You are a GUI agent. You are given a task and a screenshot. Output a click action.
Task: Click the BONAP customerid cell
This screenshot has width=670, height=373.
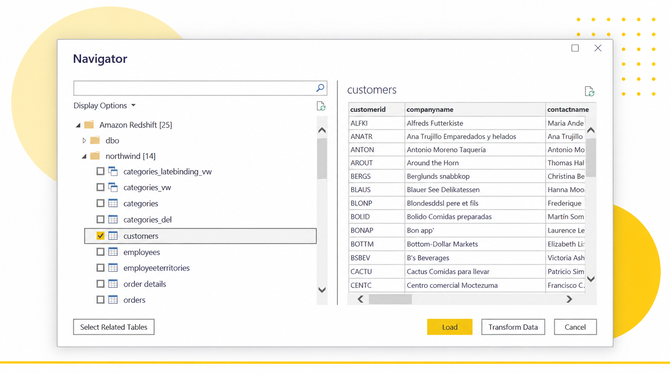[376, 230]
